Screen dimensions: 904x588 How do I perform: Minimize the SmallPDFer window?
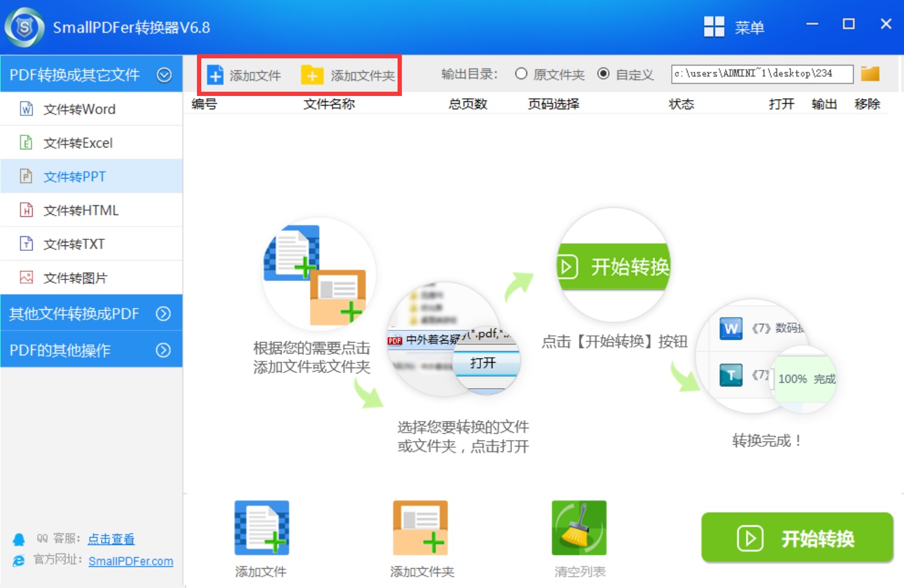click(812, 24)
